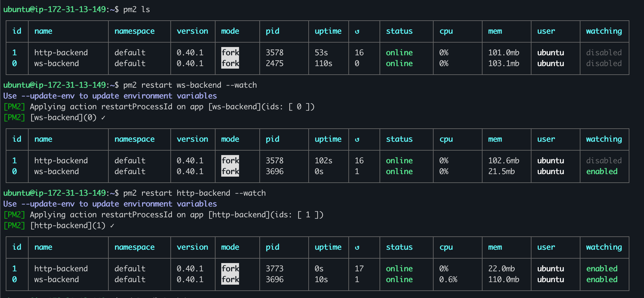Select the memory value 103.1mb
The height and width of the screenshot is (298, 644).
504,63
